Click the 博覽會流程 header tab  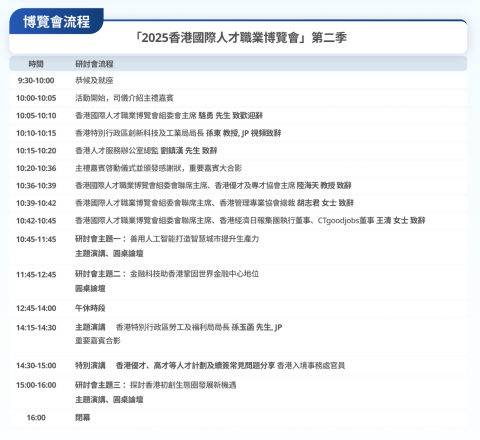click(56, 21)
